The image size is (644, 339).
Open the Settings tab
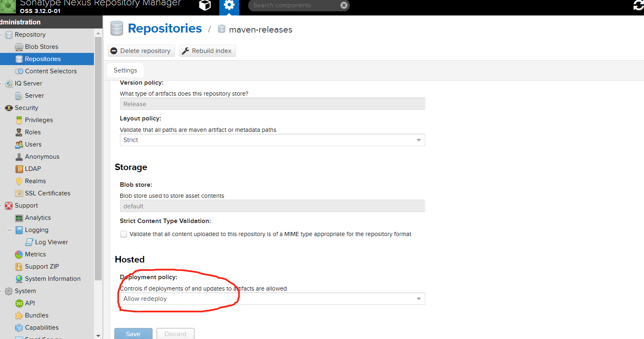125,70
